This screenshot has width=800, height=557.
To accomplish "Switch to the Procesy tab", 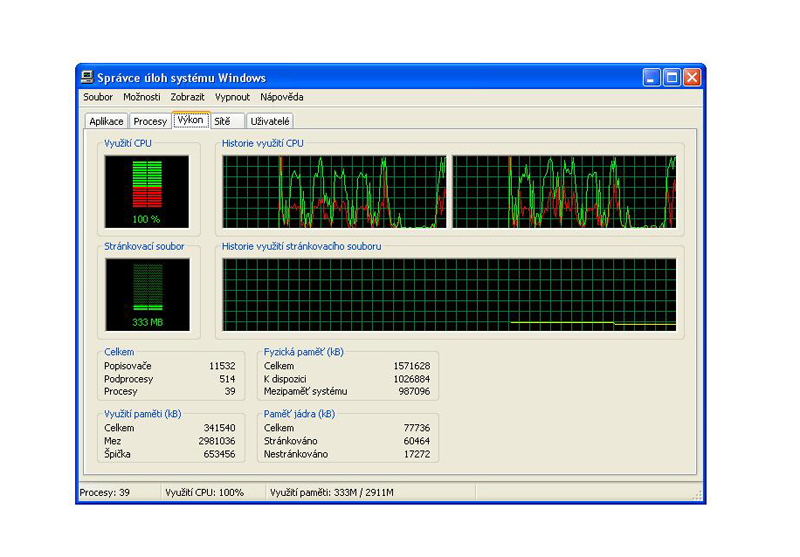I will [x=150, y=121].
